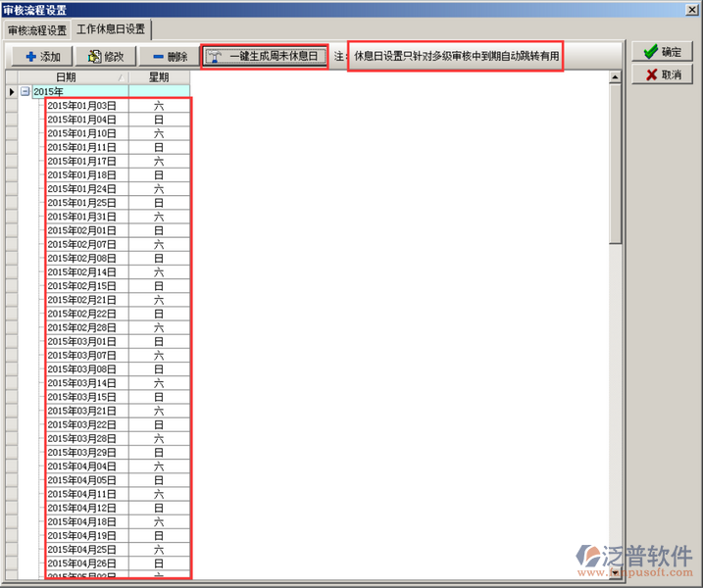
Task: Select row 2015年04月19日
Action: pos(118,536)
